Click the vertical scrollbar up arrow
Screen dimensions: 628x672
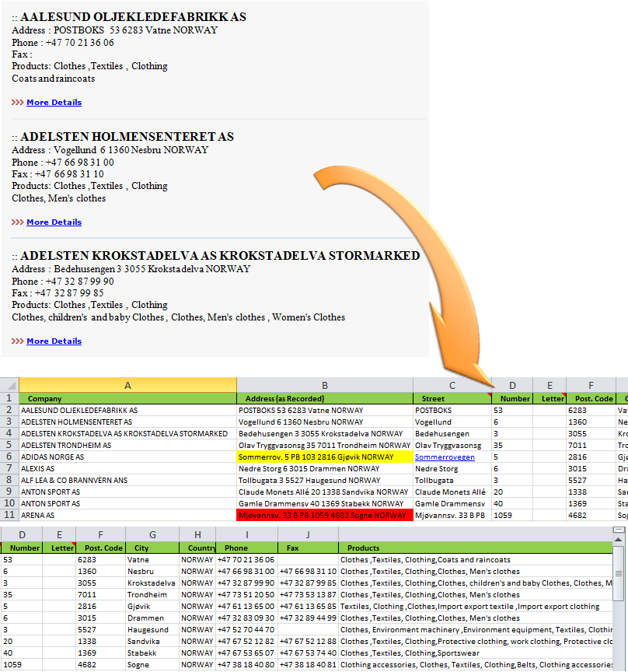pos(618,540)
